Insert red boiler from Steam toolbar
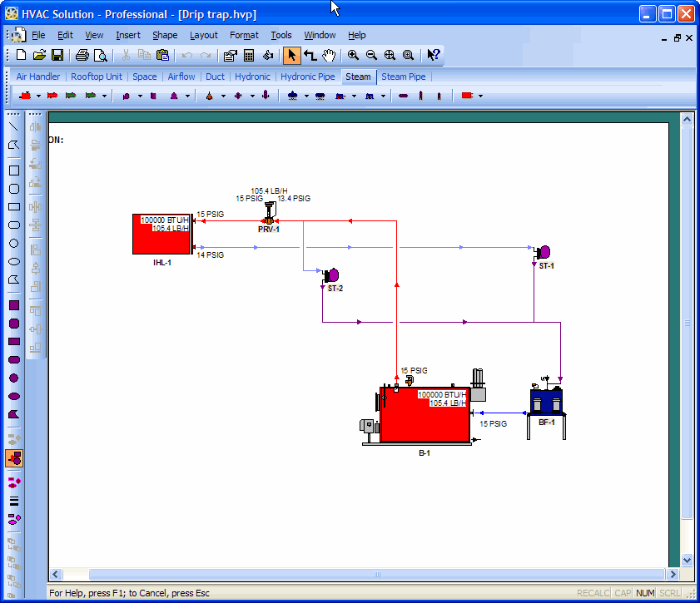Image resolution: width=700 pixels, height=603 pixels. click(x=26, y=96)
